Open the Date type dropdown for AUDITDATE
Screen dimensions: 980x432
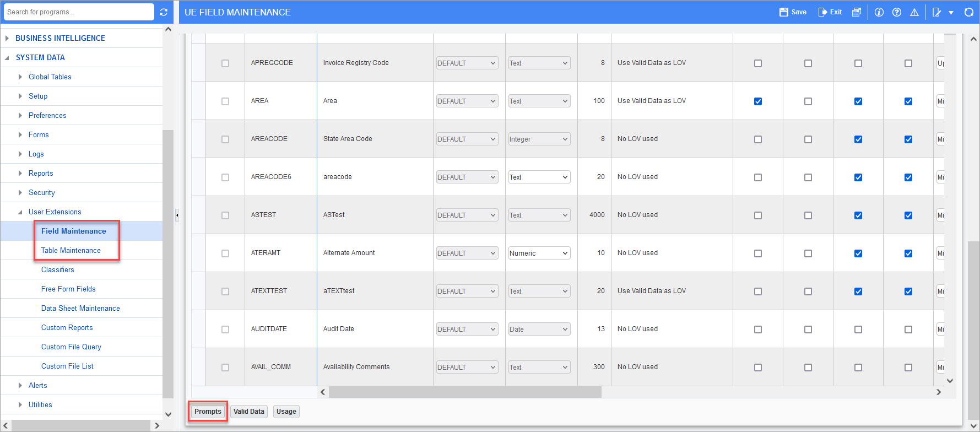(x=539, y=329)
